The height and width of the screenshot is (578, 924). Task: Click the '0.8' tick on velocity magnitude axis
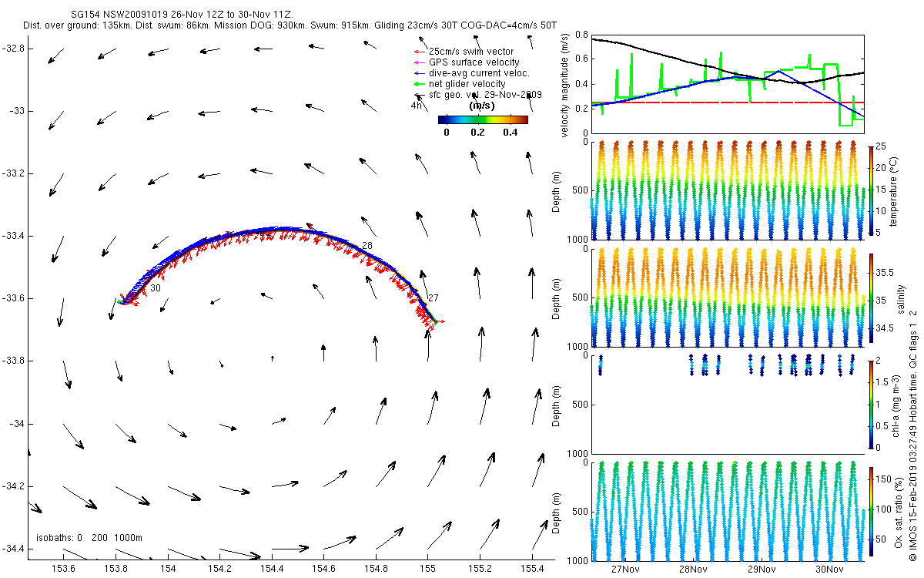(580, 35)
